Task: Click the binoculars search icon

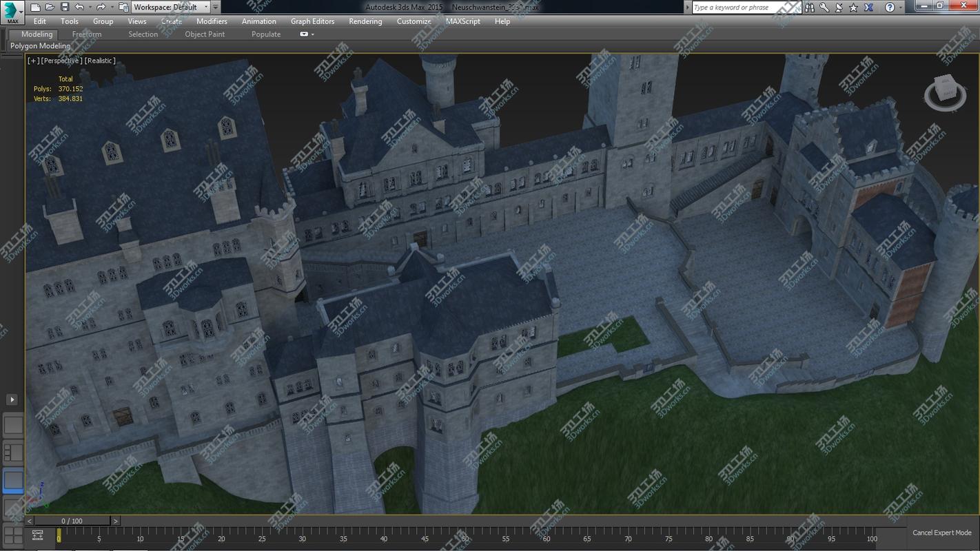Action: (809, 8)
